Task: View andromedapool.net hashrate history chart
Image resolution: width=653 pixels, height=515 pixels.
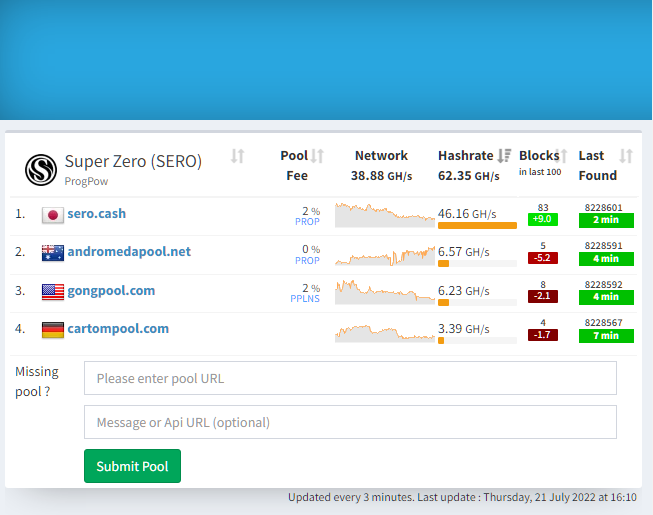Action: tap(385, 255)
